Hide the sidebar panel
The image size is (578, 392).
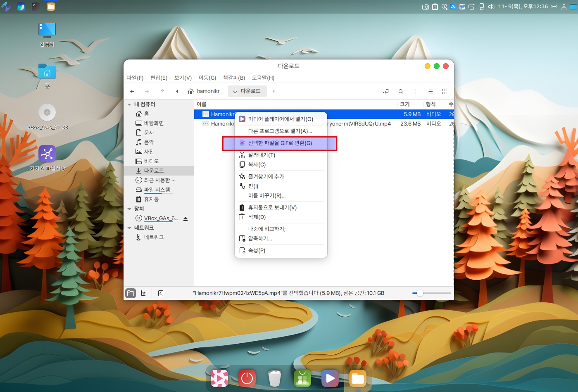[161, 293]
